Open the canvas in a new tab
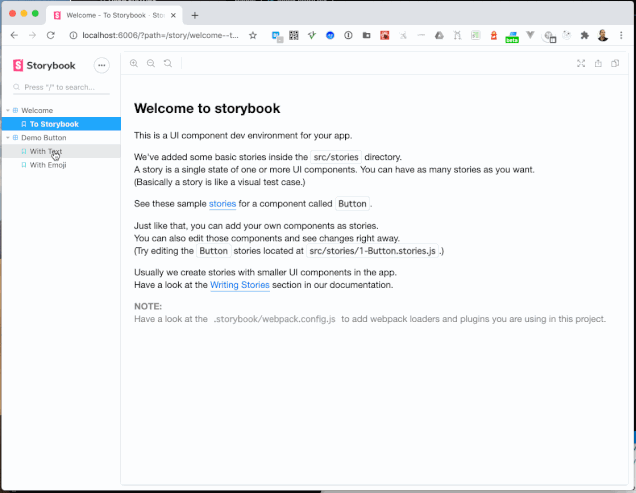The width and height of the screenshot is (636, 493). point(598,63)
